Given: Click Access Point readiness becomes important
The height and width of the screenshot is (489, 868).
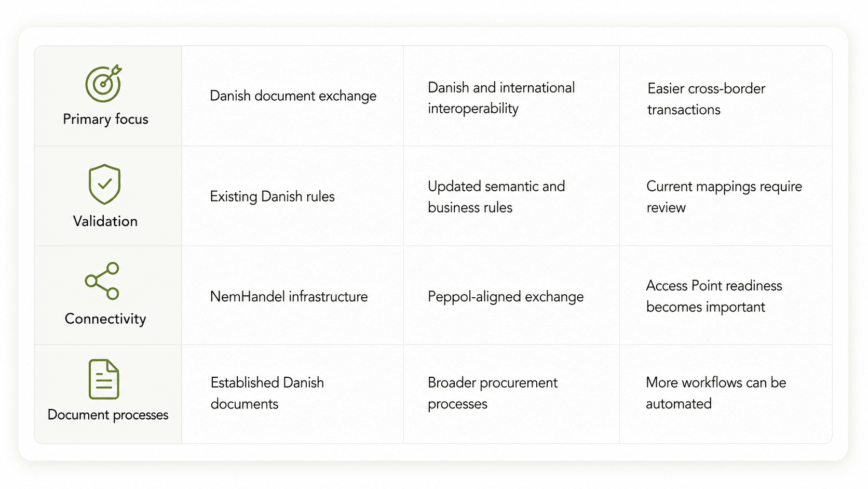Looking at the screenshot, I should tap(714, 296).
